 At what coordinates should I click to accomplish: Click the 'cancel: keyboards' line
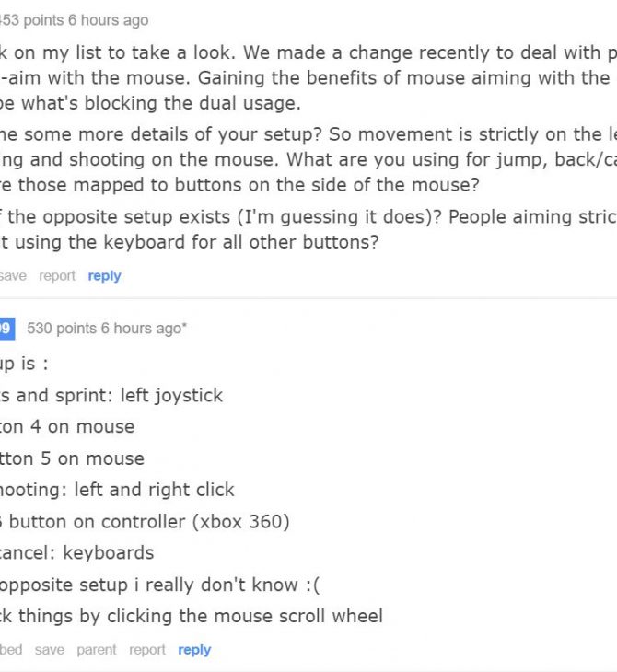point(76,553)
